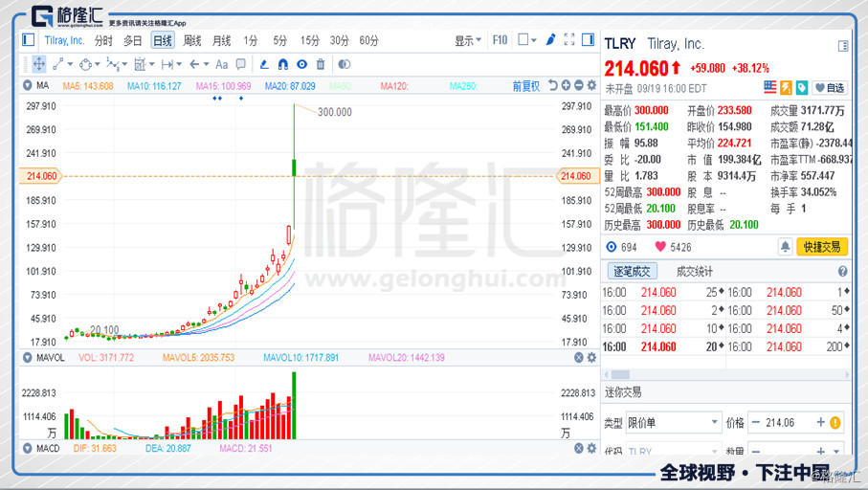The width and height of the screenshot is (868, 490).
Task: Click the 快捷交易 quick trade button
Action: point(822,247)
